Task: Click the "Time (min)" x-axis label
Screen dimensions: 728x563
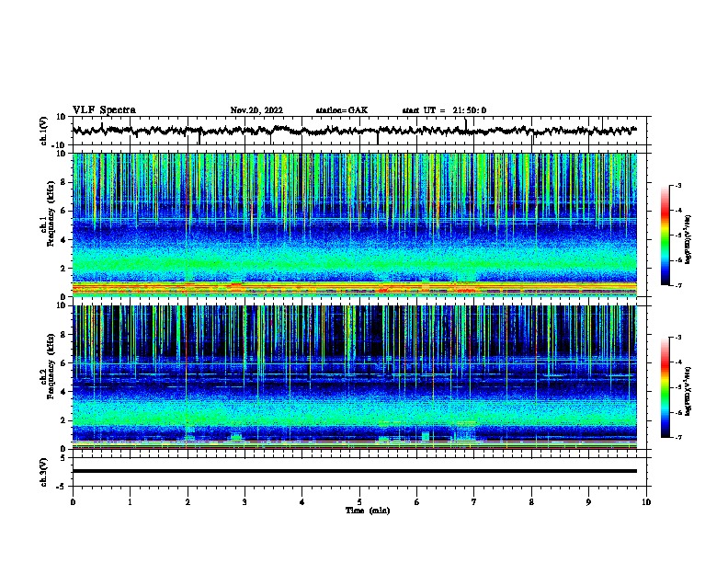Action: click(368, 511)
